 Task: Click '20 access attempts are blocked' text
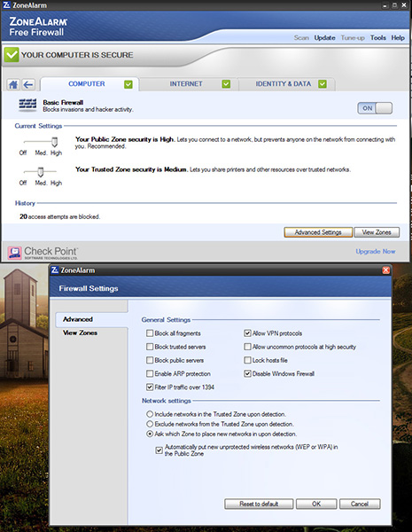[59, 216]
